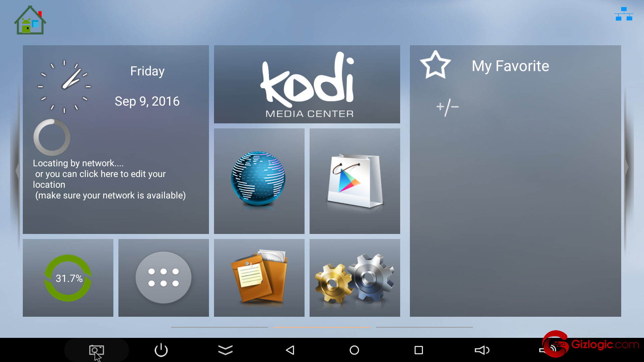644x362 pixels.
Task: Click page indicator scrollbar dots
Action: pos(322,327)
